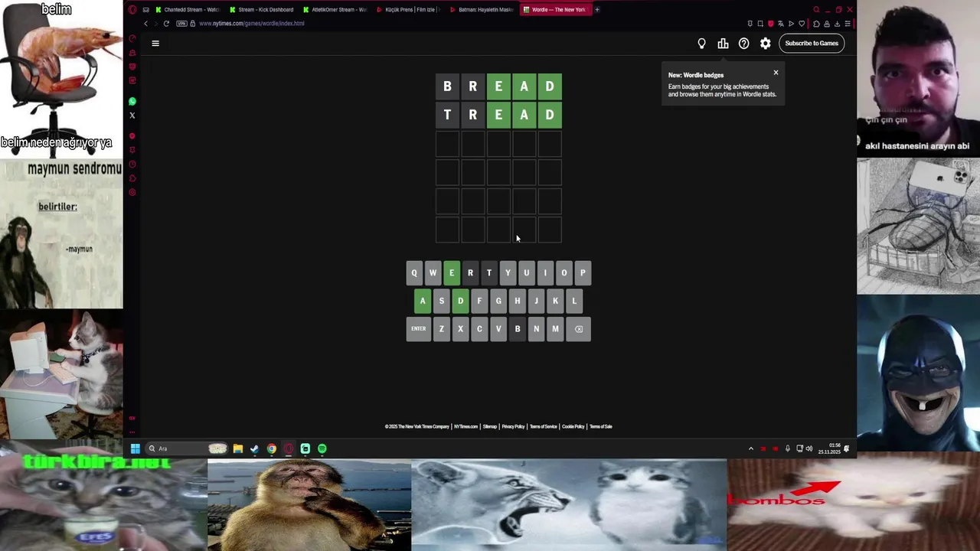
Task: Click the browser back arrow
Action: point(145,24)
